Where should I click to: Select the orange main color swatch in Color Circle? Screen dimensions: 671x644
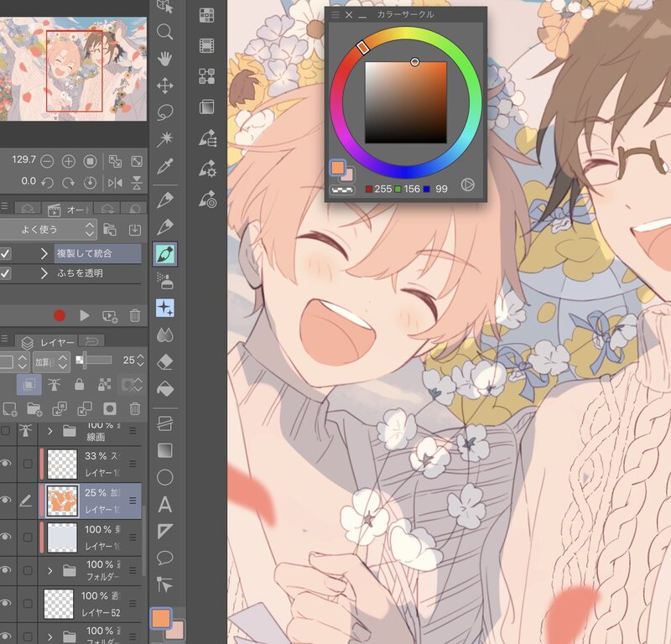point(337,168)
